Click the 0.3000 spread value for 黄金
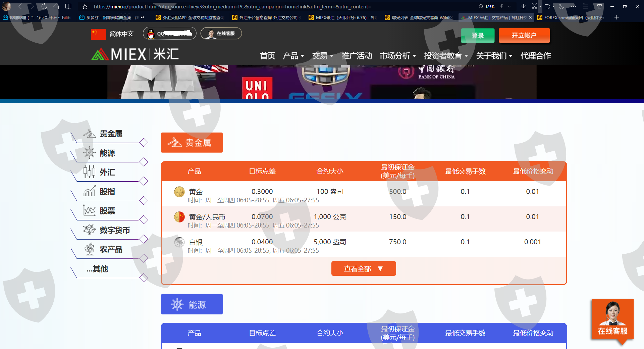Screen dimensions: 644x349 click(262, 192)
